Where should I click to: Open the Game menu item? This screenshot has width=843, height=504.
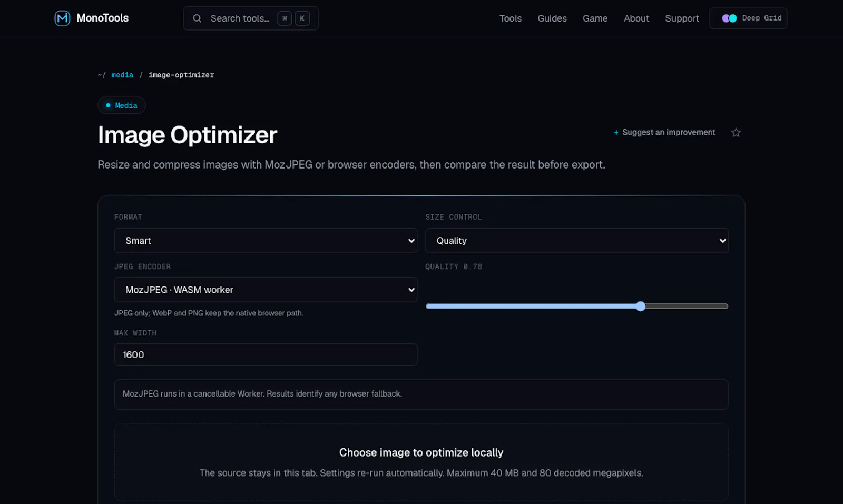point(595,18)
